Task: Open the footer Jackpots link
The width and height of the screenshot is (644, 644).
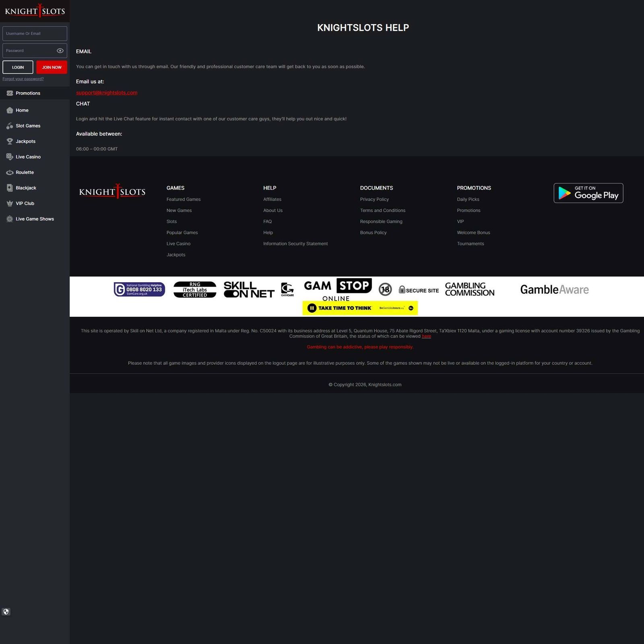Action: pos(176,255)
